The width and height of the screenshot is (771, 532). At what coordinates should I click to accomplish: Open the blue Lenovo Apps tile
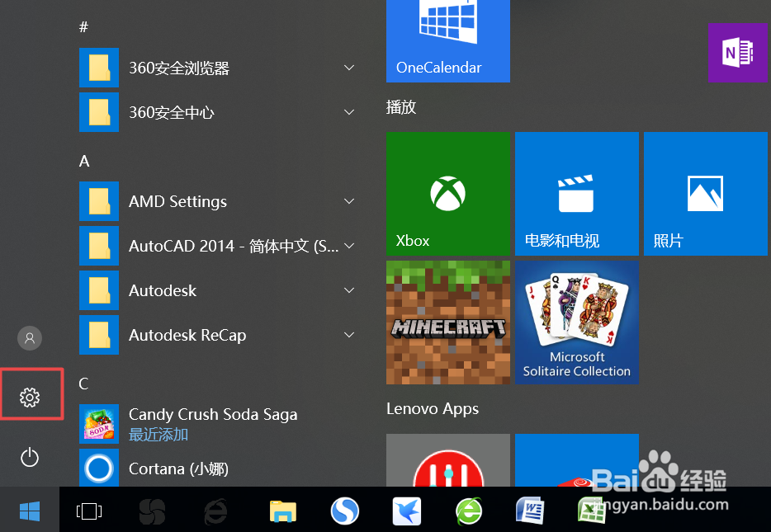point(577,460)
